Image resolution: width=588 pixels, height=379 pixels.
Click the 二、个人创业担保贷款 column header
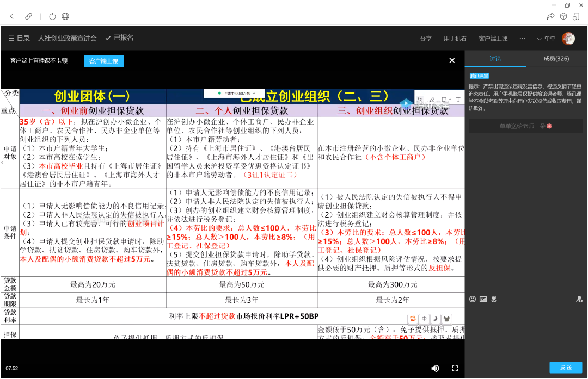point(242,111)
